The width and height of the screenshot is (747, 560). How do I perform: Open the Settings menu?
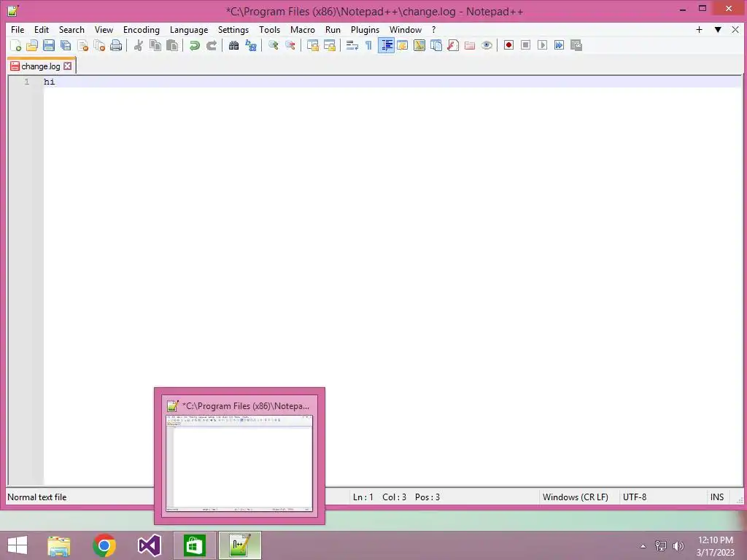233,29
